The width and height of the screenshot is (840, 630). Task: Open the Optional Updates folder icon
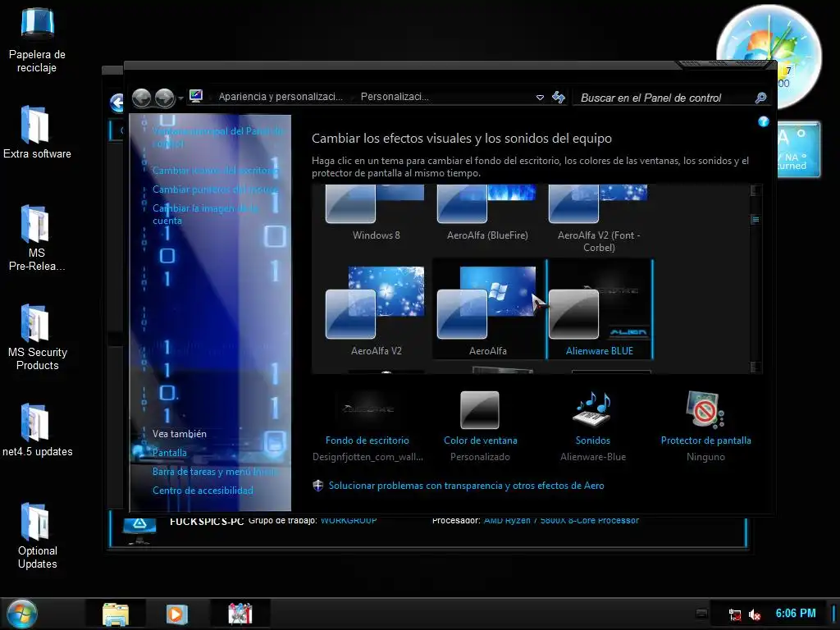click(37, 536)
